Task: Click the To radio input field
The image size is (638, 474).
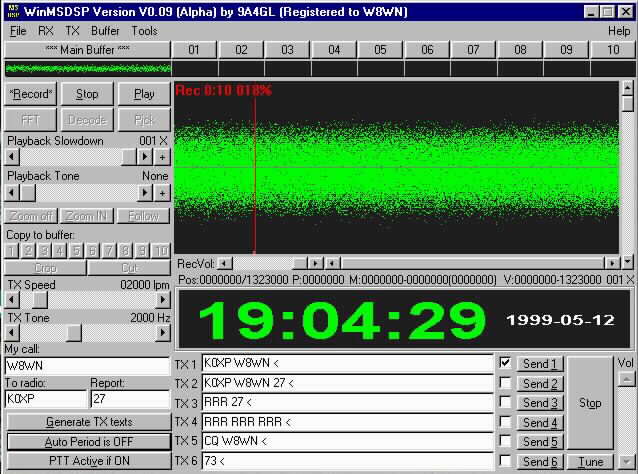Action: click(x=46, y=399)
